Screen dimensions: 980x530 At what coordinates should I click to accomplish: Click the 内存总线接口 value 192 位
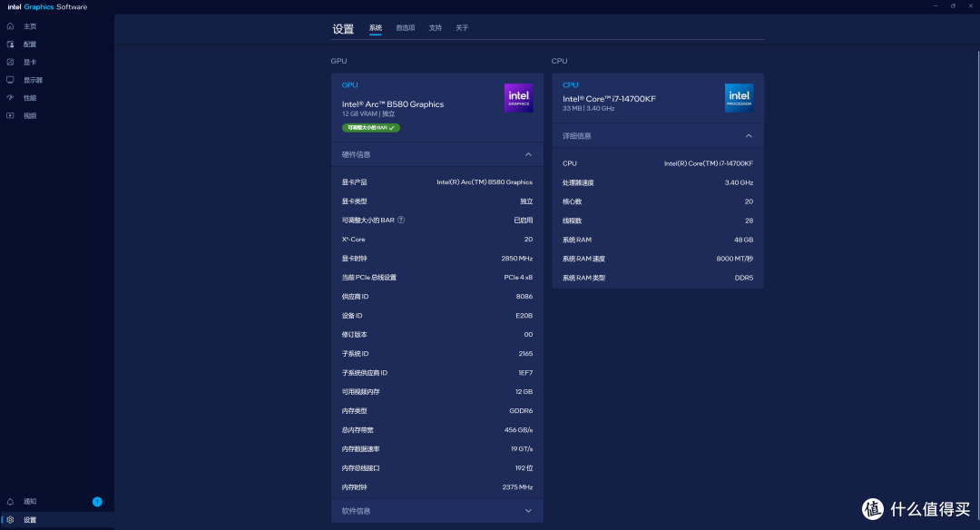tap(524, 468)
